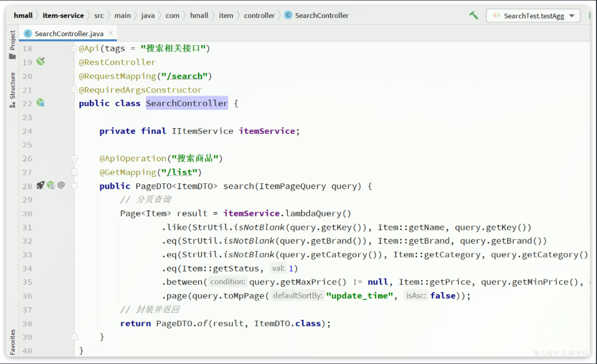This screenshot has height=364, width=597.
Task: Toggle the fold marker on line 27
Action: pos(74,172)
